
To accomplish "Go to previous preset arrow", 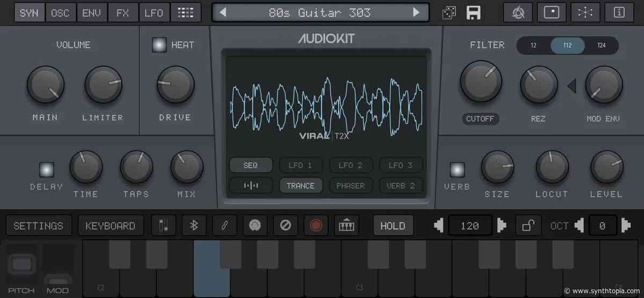I will pyautogui.click(x=223, y=12).
